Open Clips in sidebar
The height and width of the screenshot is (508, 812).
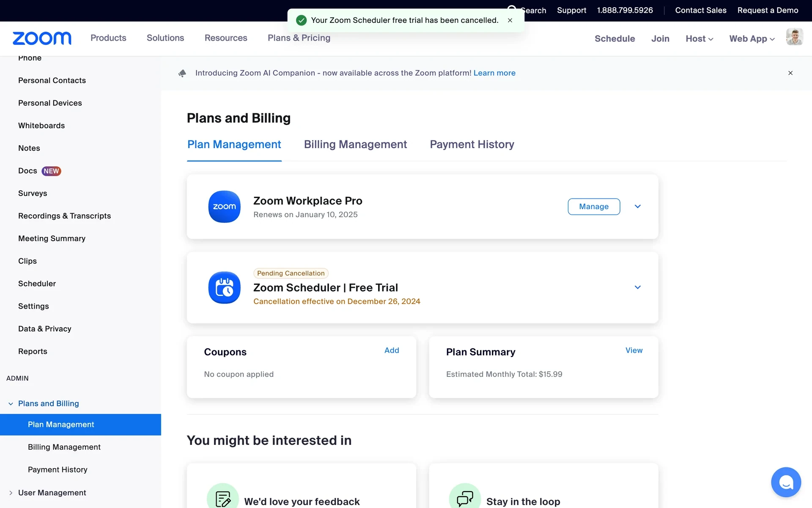[x=27, y=261]
